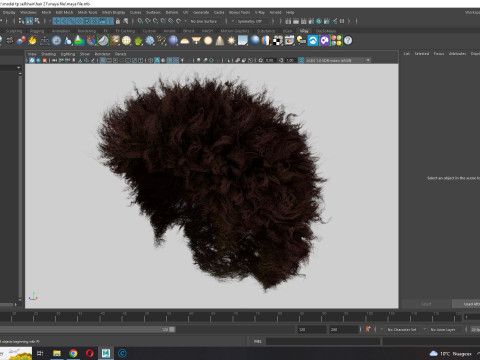This screenshot has width=480, height=360.
Task: Click the brown texture shelf icon
Action: (x=115, y=41)
